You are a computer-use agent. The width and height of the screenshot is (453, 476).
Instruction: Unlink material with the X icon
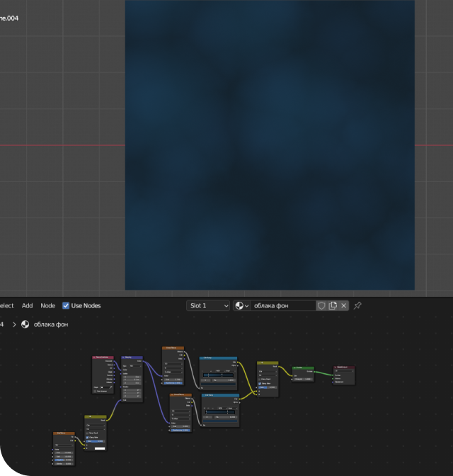click(x=344, y=305)
